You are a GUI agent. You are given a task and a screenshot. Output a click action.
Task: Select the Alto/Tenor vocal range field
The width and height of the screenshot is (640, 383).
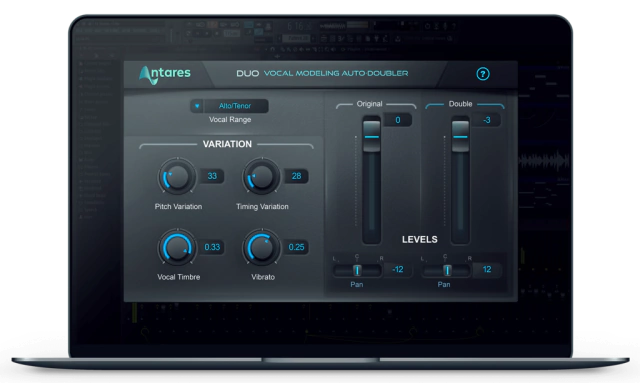pyautogui.click(x=236, y=106)
